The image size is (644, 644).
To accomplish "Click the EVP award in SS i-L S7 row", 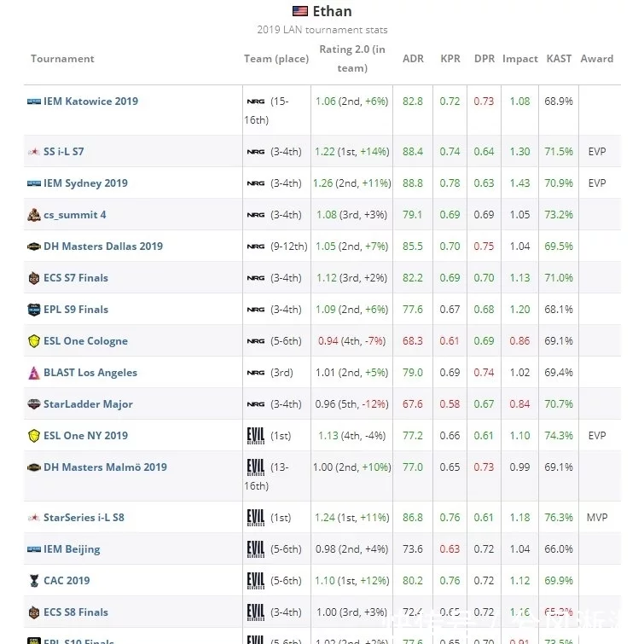I will (x=597, y=152).
